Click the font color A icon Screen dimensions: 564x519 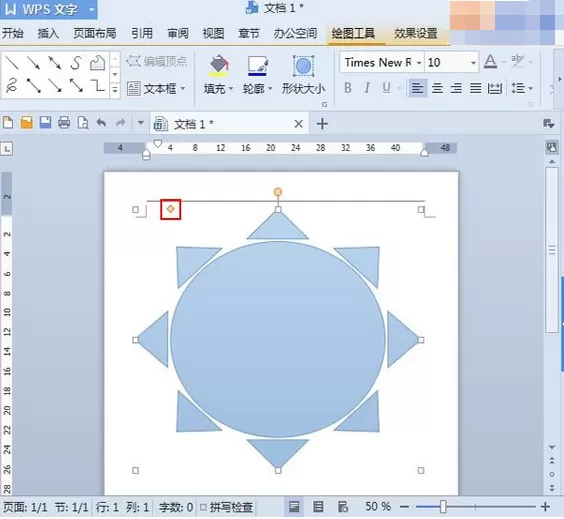tap(490, 62)
